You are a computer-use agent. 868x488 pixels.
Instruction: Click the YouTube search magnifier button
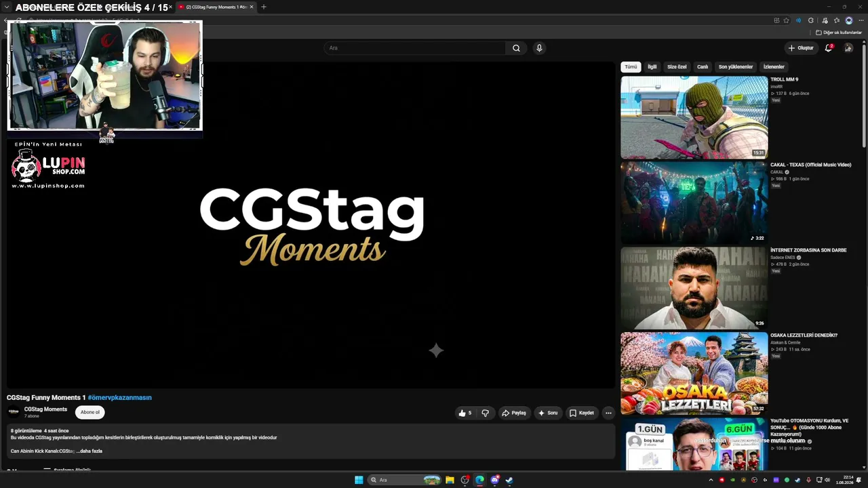click(516, 48)
